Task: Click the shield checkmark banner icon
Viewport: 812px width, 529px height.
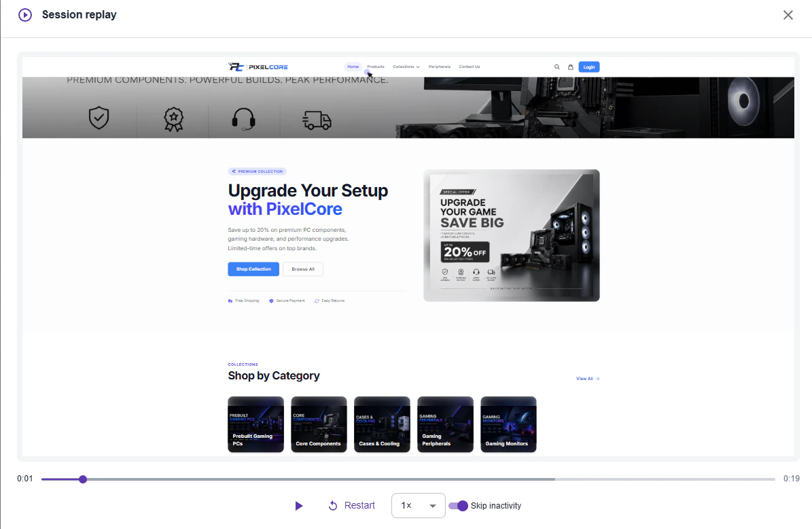Action: click(x=99, y=118)
